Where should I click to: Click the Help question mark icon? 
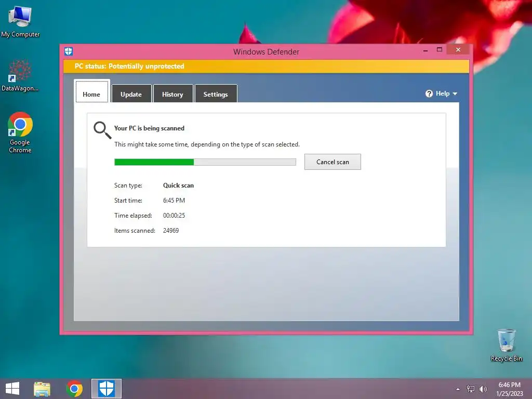[429, 94]
